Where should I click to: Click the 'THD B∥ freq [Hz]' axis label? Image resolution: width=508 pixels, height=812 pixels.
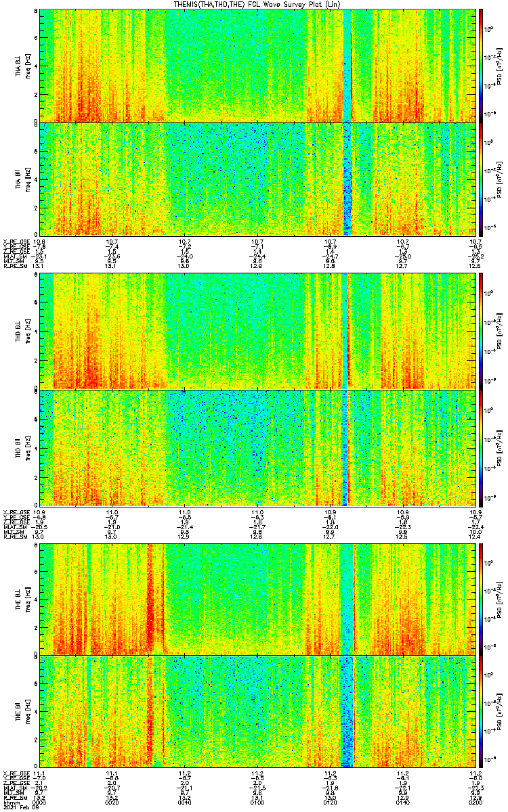click(x=22, y=448)
